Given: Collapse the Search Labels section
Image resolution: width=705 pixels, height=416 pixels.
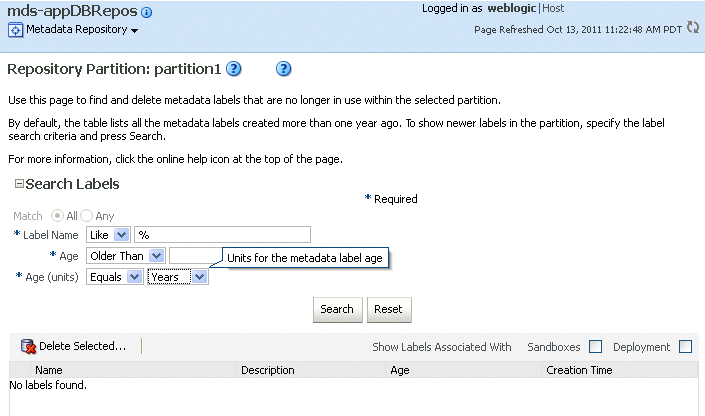Looking at the screenshot, I should [x=19, y=184].
